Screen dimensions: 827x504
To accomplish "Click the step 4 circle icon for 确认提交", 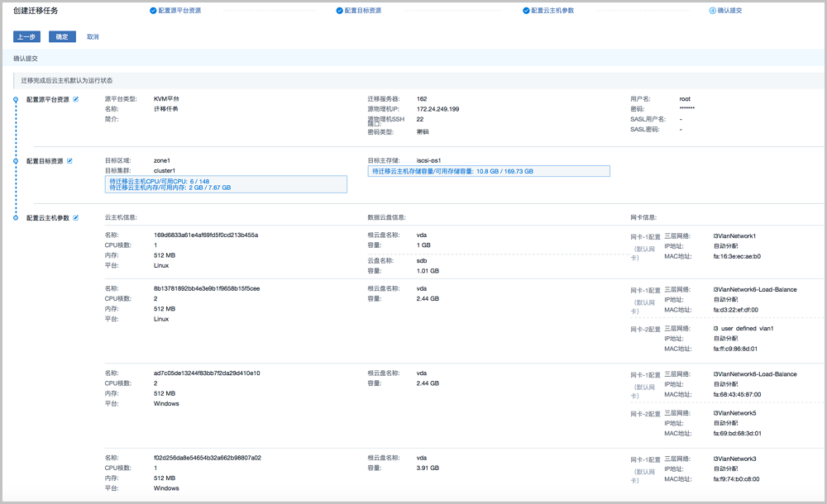I will click(x=712, y=11).
